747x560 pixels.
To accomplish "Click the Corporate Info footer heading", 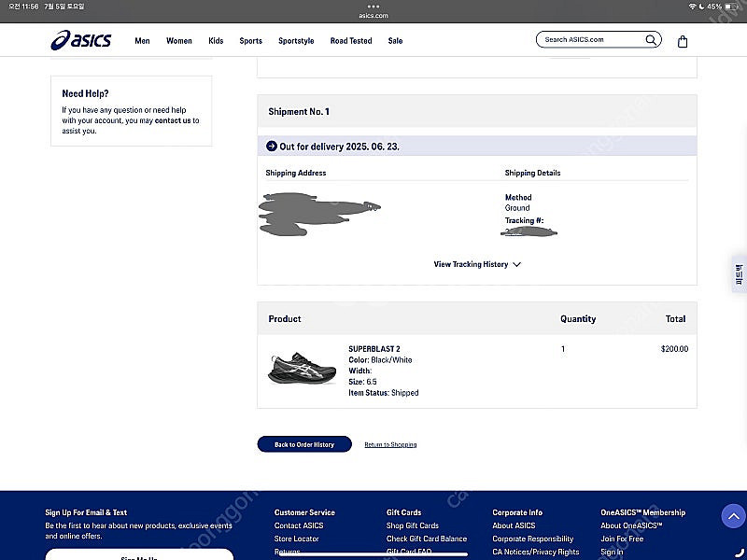I will point(517,512).
